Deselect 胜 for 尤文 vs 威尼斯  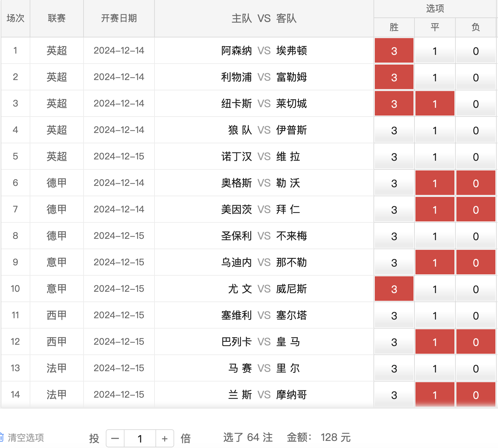[394, 289]
